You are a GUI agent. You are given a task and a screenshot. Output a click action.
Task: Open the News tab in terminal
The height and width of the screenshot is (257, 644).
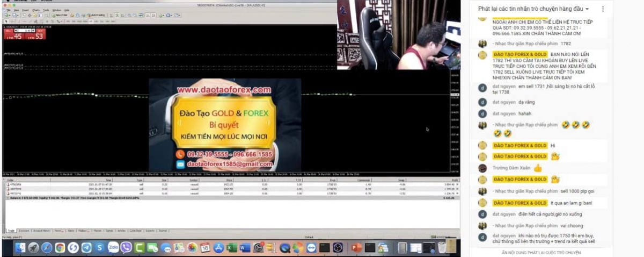click(x=58, y=231)
